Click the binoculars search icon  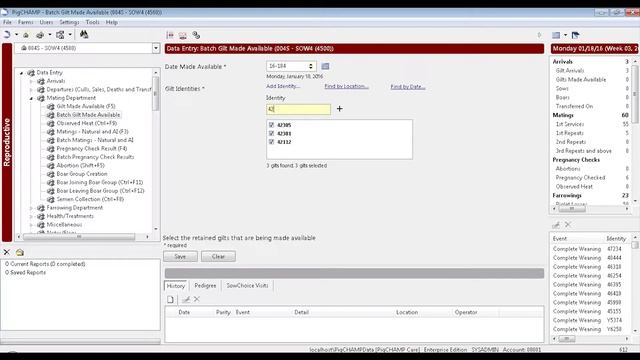84,35
